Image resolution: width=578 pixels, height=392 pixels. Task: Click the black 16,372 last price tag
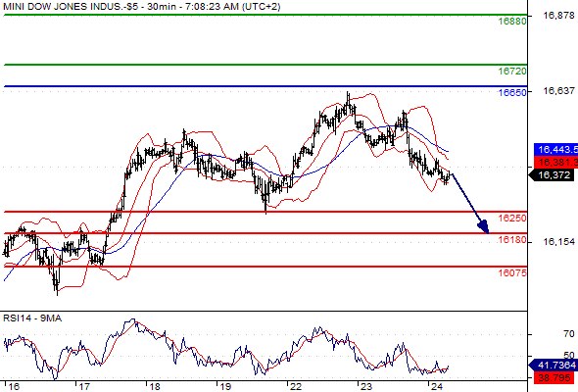[552, 174]
